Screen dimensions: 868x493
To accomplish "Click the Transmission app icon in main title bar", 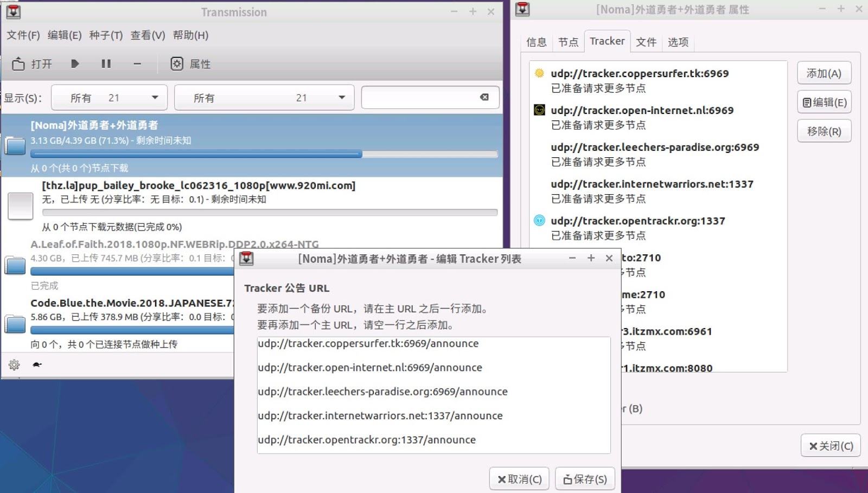I will pyautogui.click(x=14, y=11).
